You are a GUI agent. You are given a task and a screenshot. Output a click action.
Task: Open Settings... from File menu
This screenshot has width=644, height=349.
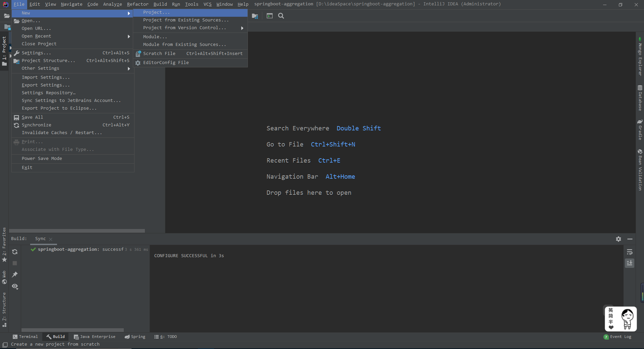[x=73, y=53]
